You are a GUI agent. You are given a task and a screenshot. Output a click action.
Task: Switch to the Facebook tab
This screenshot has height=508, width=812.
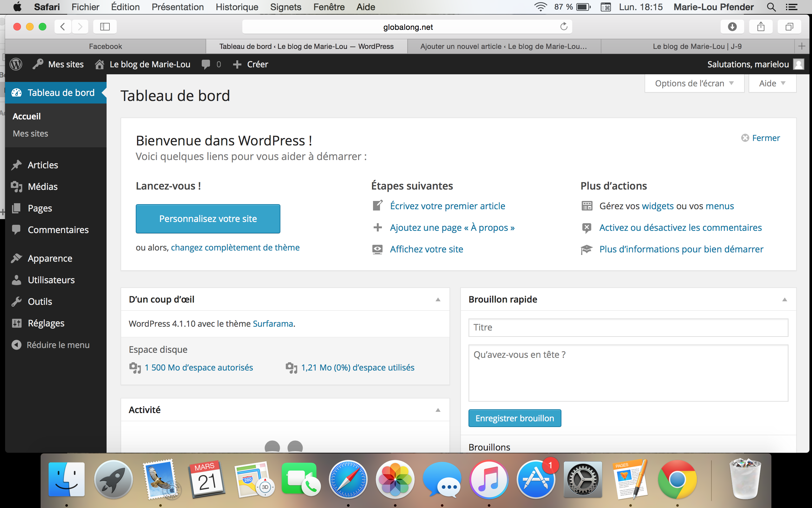[x=105, y=46]
